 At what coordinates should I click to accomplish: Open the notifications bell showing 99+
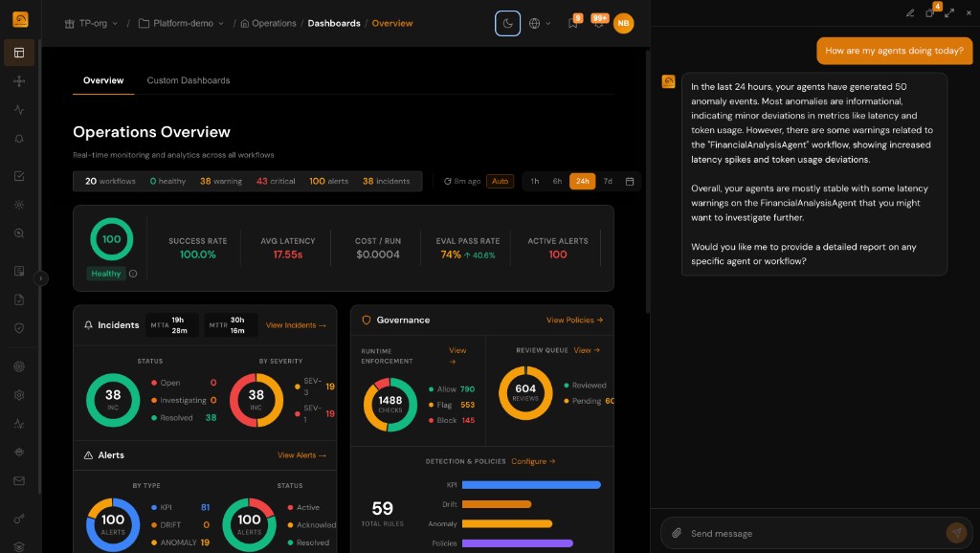click(597, 24)
